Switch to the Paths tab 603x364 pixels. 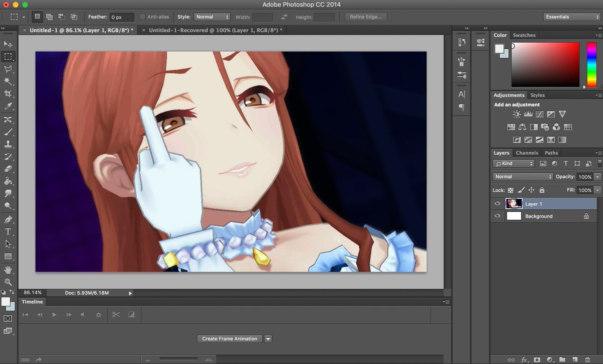(x=551, y=153)
